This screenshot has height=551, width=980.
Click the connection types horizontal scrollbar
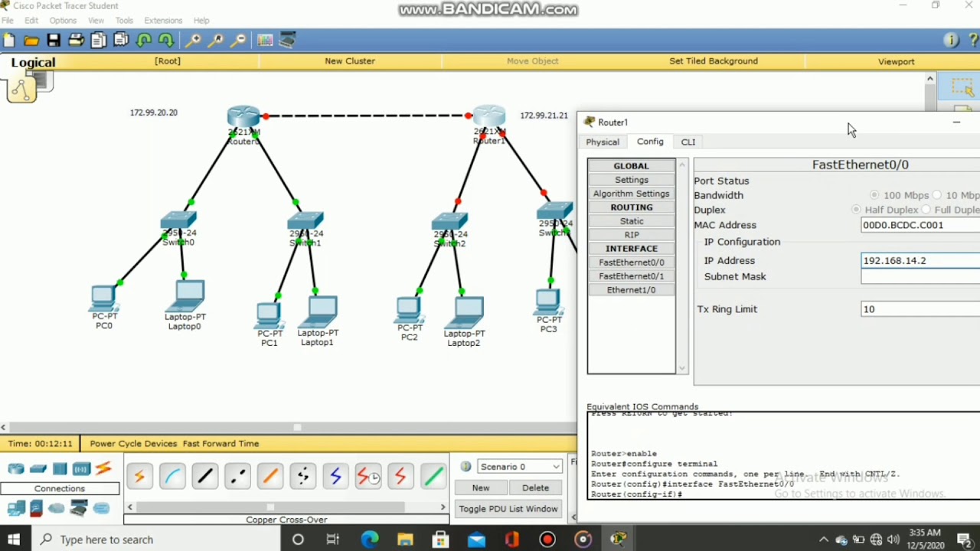286,507
